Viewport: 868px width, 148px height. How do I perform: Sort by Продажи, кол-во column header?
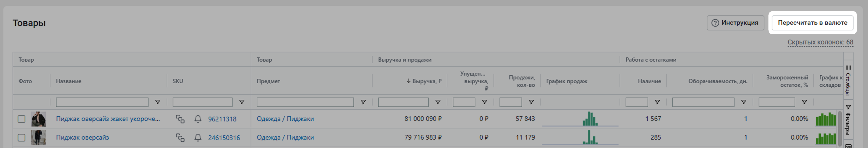(x=522, y=81)
